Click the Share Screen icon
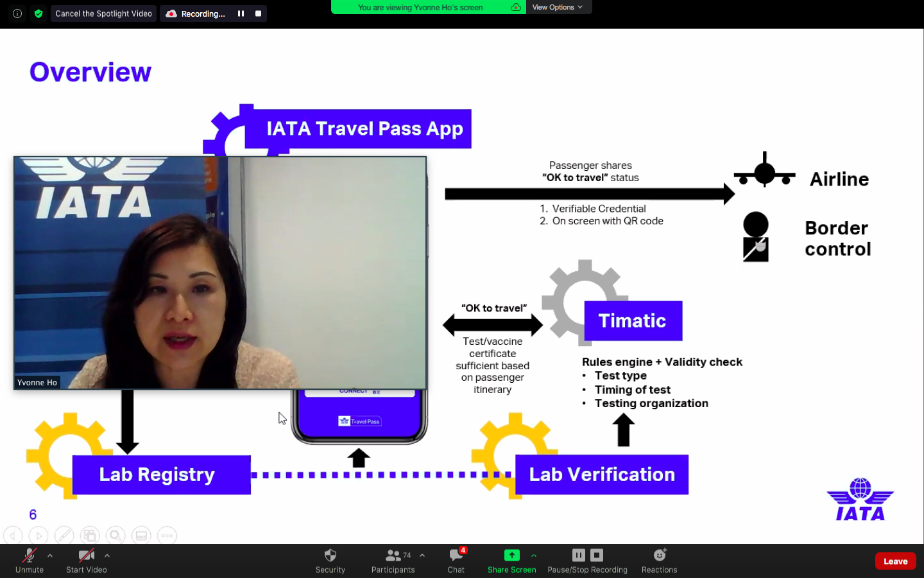Viewport: 924px width, 578px height. 511,556
